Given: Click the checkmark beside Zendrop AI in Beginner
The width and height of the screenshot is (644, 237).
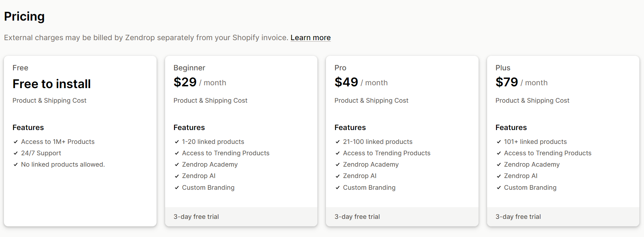Looking at the screenshot, I should [x=176, y=176].
